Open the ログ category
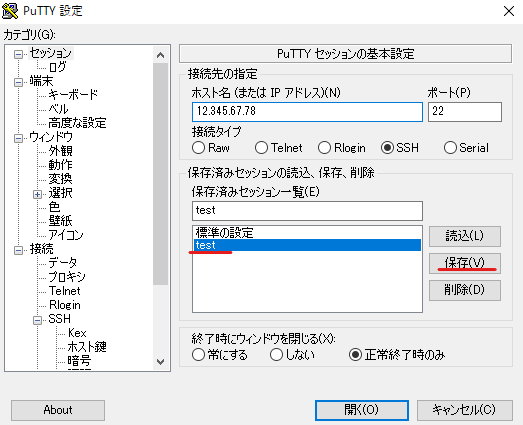Screen dimensions: 523x425 (57, 67)
